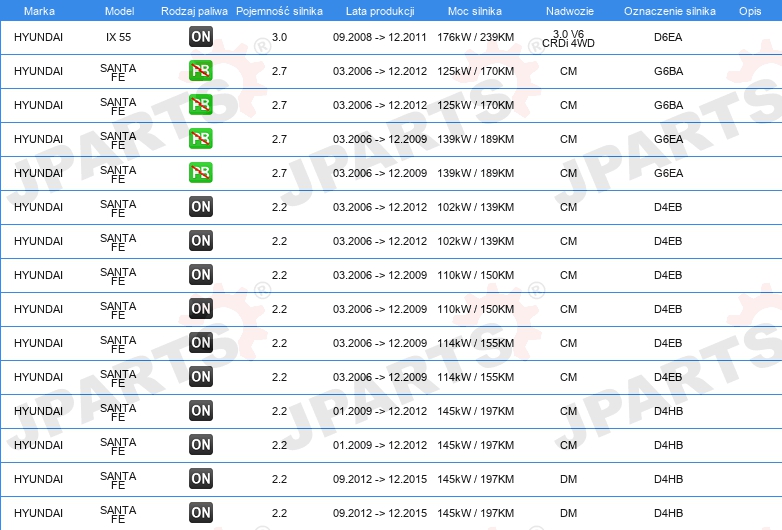Click the ON icon in the upper DM body row

(x=201, y=479)
